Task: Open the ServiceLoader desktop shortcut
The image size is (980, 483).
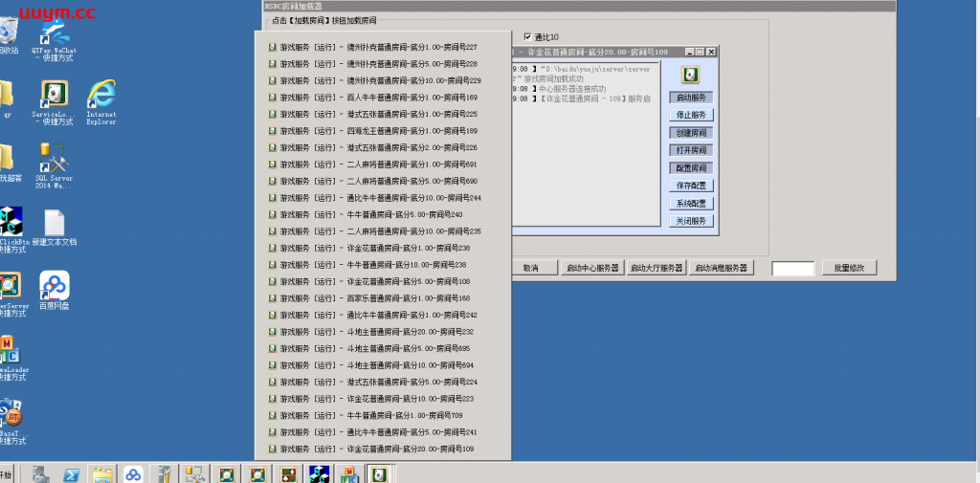Action: (x=54, y=94)
